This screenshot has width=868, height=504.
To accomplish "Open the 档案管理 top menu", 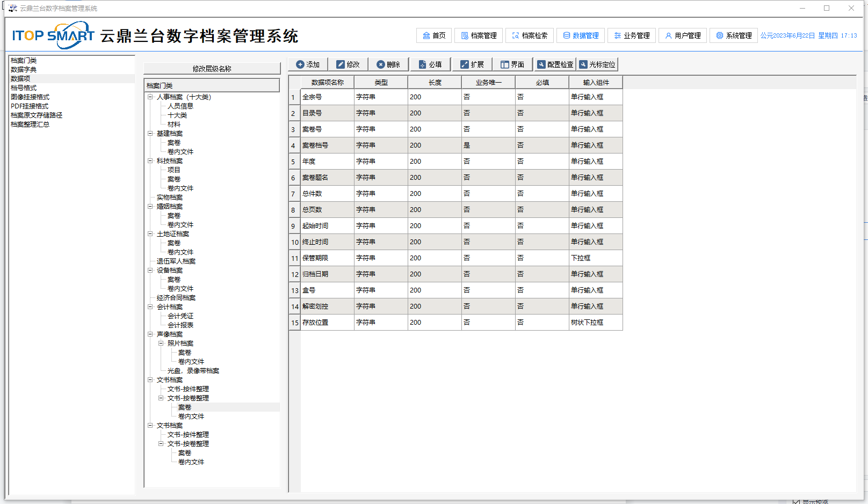I will 479,35.
